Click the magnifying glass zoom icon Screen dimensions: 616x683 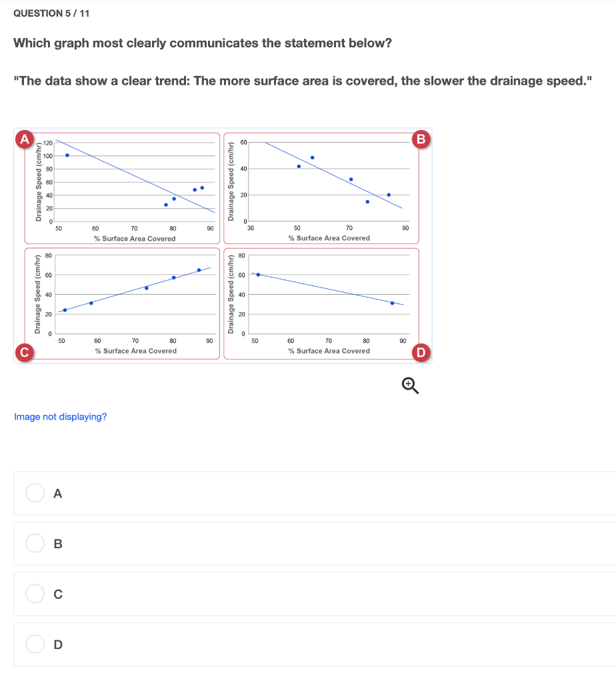click(410, 386)
